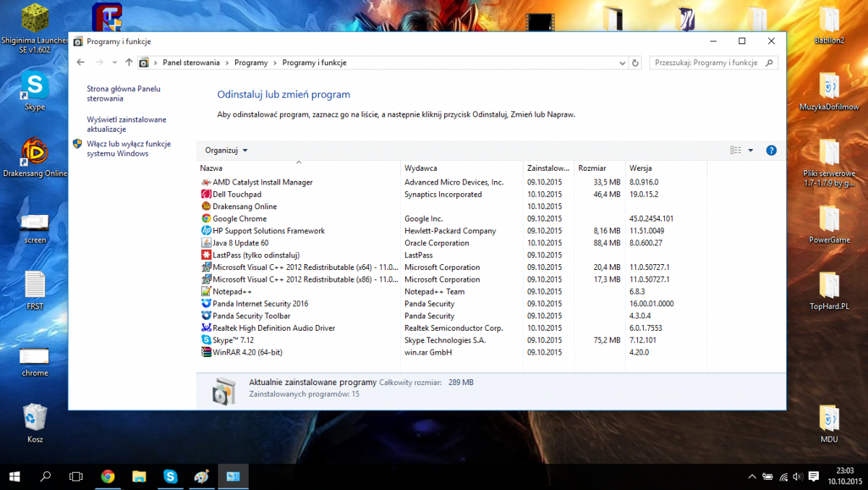The height and width of the screenshot is (490, 868).
Task: Click Włącz lub wyłącz funkcje systemu Windows
Action: coord(129,148)
